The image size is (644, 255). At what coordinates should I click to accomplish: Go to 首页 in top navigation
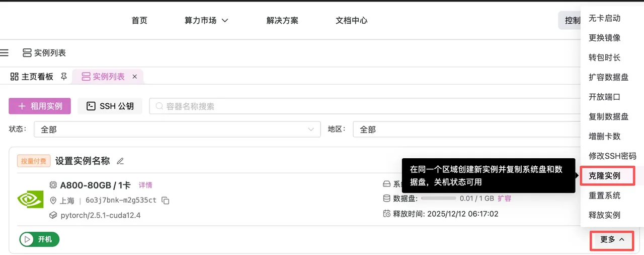tap(139, 21)
